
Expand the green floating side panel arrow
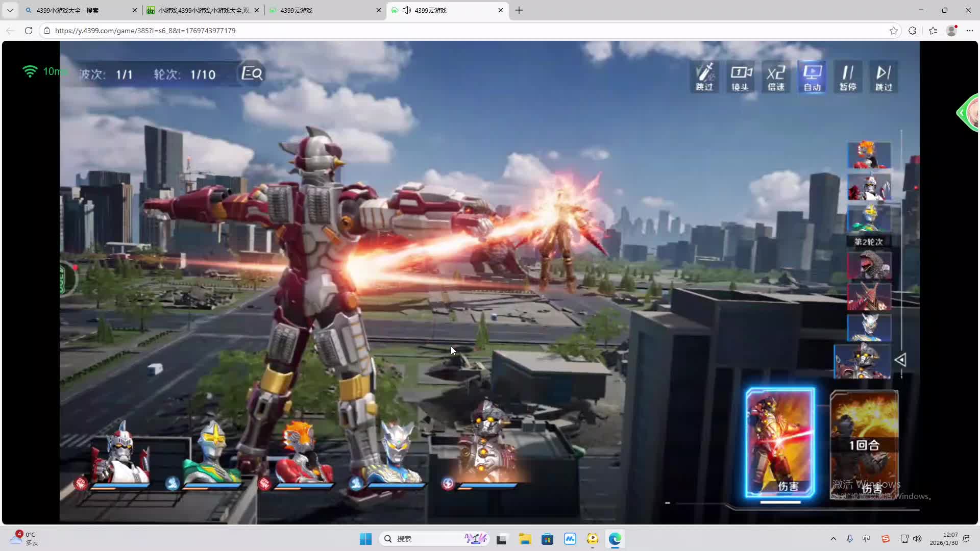click(x=962, y=113)
